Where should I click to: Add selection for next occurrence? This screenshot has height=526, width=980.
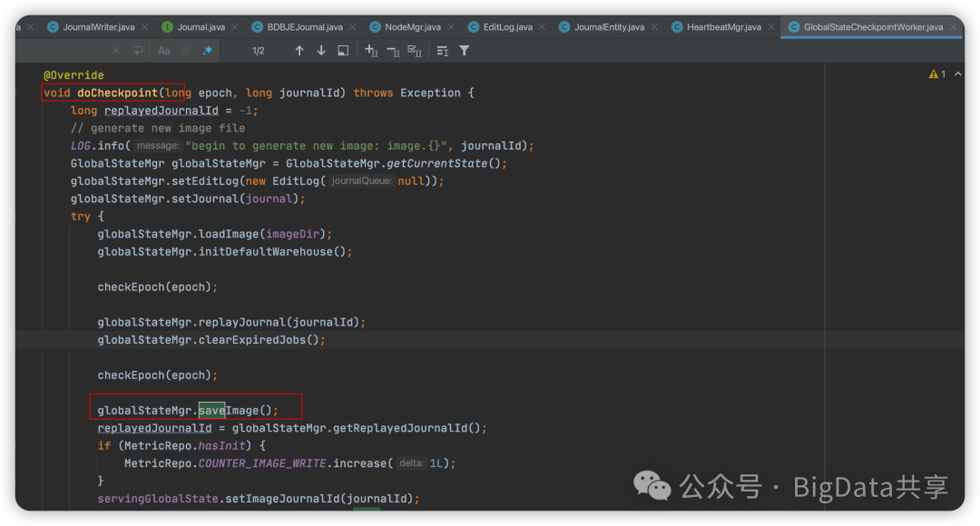click(371, 51)
